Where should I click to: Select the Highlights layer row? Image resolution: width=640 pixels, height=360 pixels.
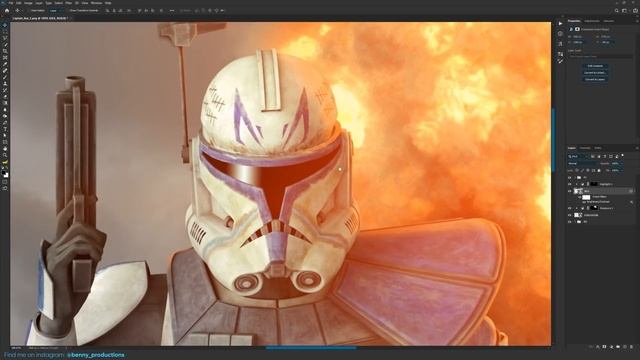601,184
